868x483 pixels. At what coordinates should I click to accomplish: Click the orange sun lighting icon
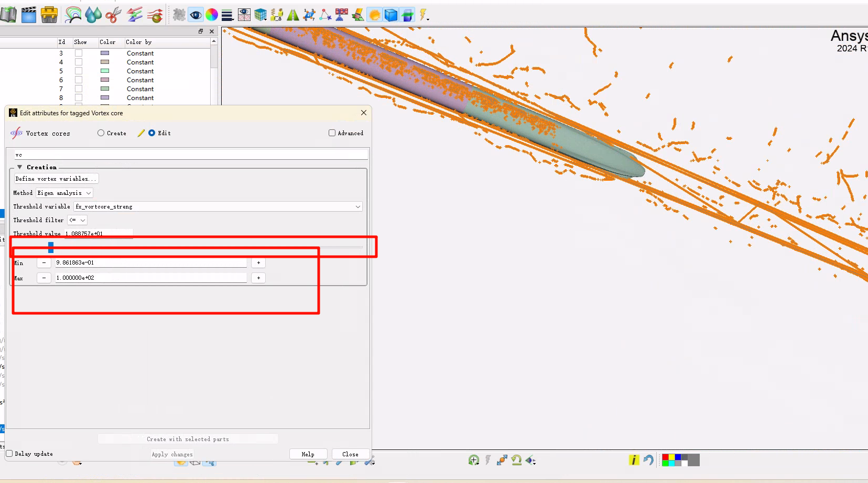(375, 15)
